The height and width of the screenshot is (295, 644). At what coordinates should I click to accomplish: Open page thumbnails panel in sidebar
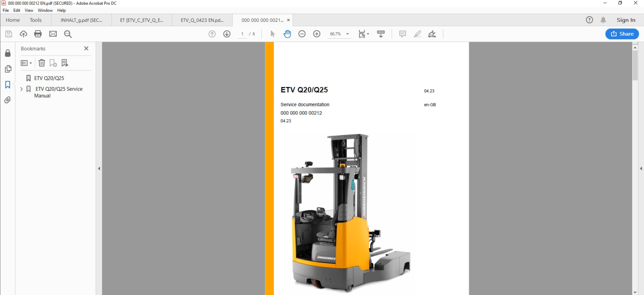pos(8,69)
